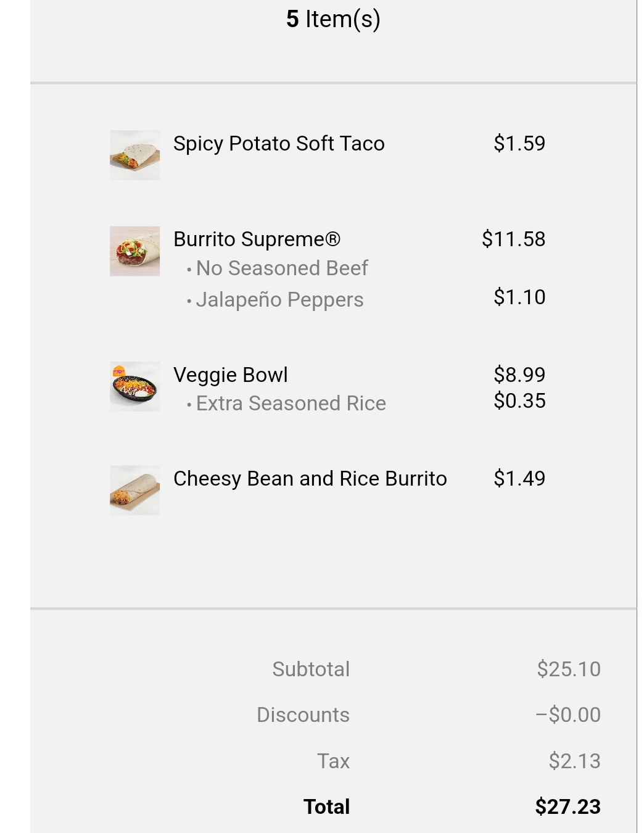This screenshot has width=644, height=833.
Task: Open the Spicy Potato Soft Taco item name
Action: click(x=279, y=144)
